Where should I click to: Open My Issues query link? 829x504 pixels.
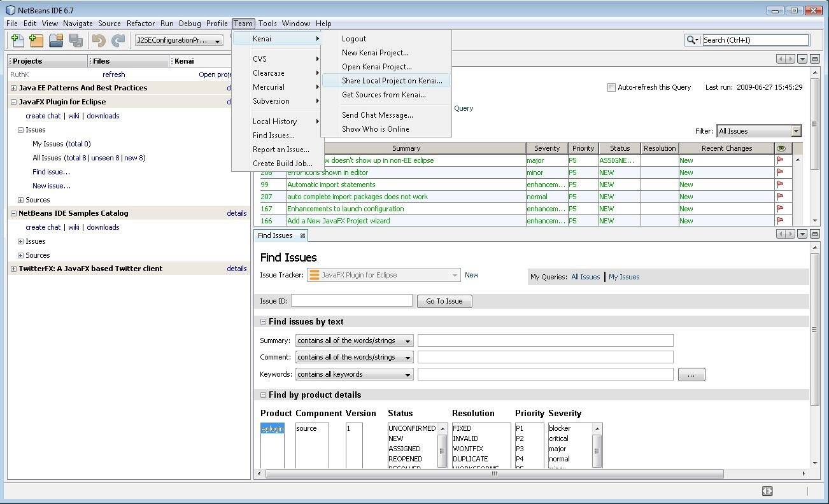pos(624,277)
